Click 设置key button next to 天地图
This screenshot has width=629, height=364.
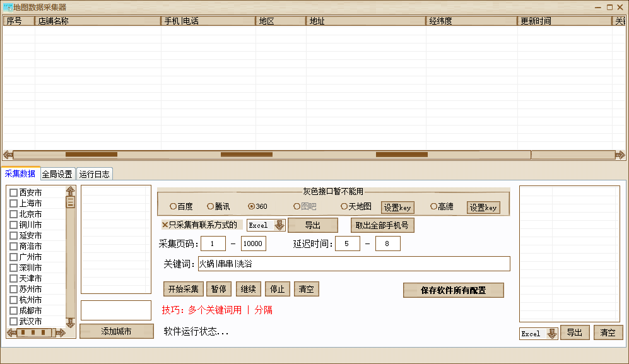point(397,208)
